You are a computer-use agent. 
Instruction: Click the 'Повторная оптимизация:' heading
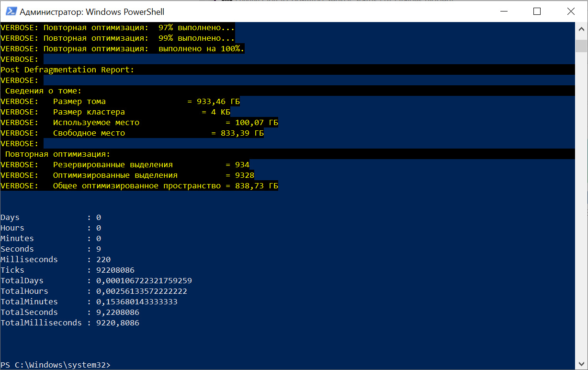coord(58,154)
